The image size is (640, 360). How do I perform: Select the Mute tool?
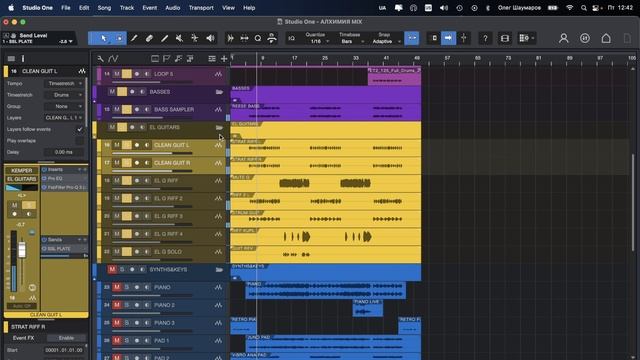[179, 38]
